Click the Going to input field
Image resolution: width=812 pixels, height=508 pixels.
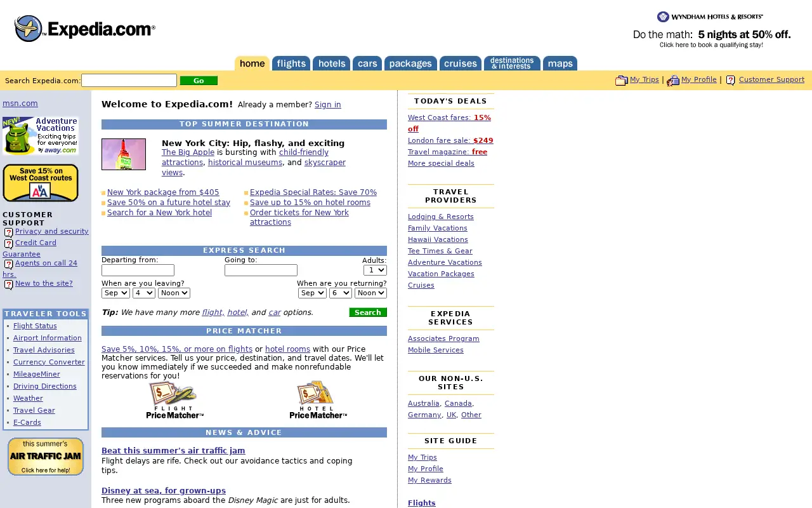pos(261,271)
